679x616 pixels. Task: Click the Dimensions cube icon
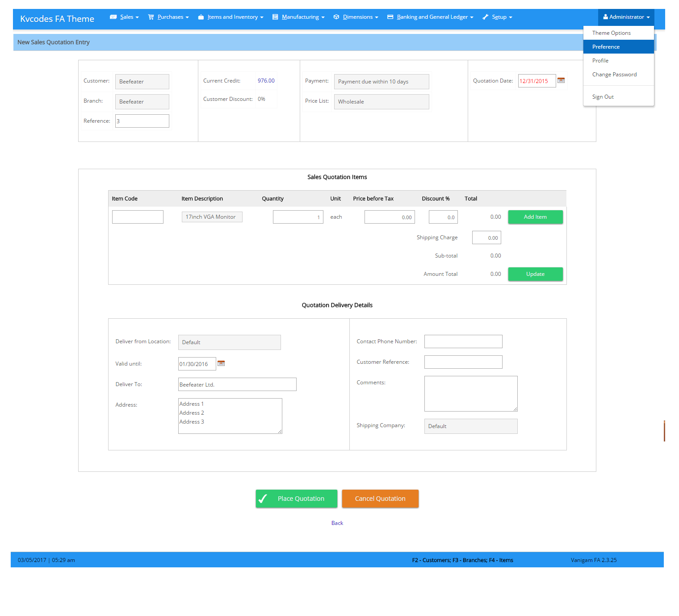point(336,17)
